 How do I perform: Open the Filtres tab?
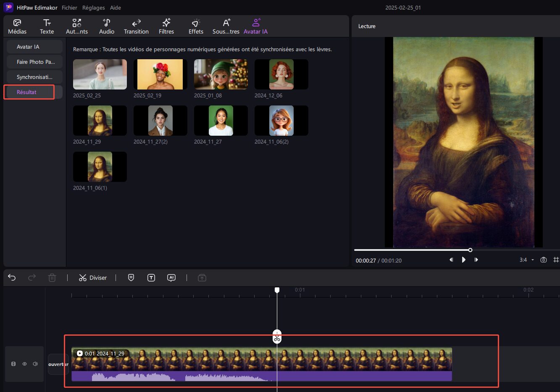point(166,26)
